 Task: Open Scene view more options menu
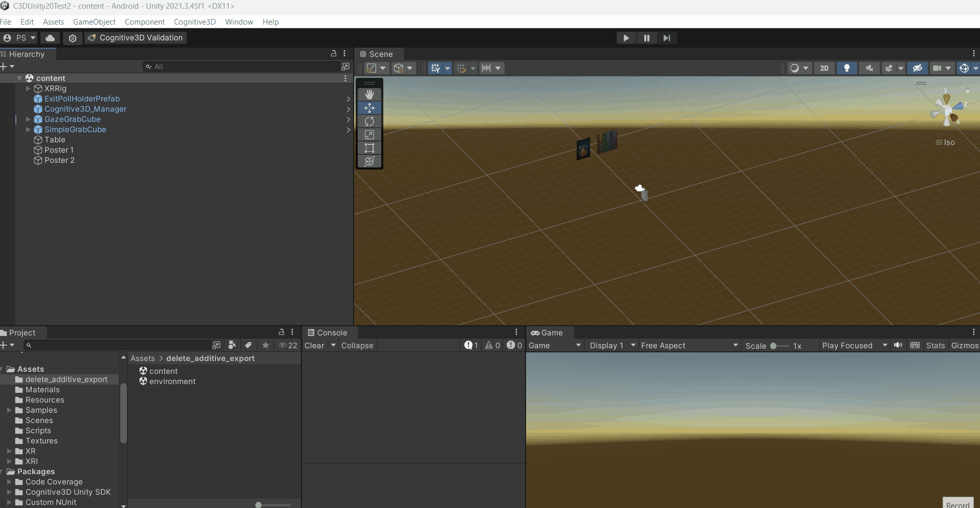click(973, 54)
